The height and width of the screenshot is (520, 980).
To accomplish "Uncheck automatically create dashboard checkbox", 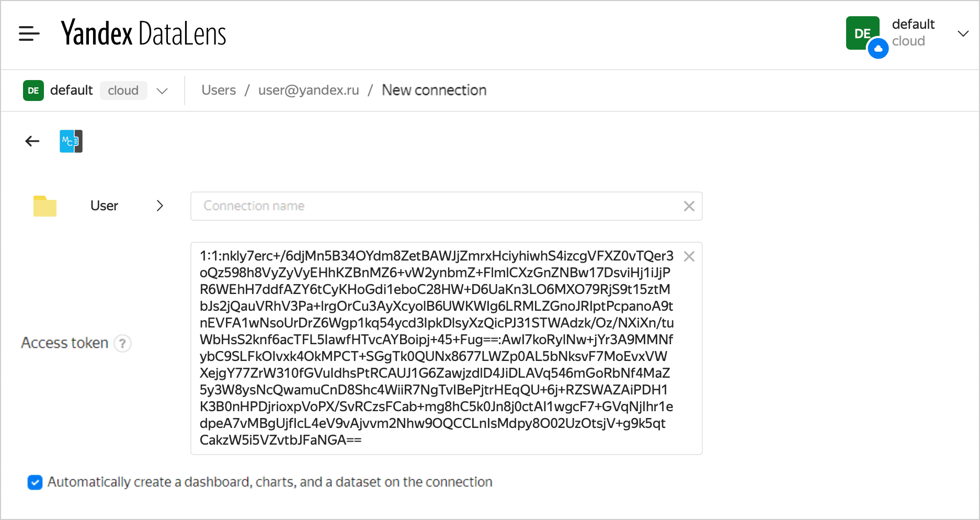I will [35, 482].
